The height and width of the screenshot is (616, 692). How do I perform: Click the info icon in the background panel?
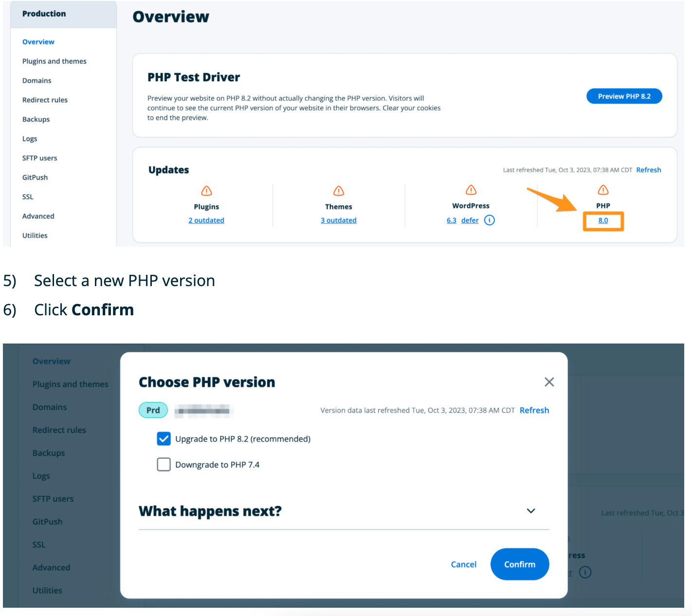[585, 572]
